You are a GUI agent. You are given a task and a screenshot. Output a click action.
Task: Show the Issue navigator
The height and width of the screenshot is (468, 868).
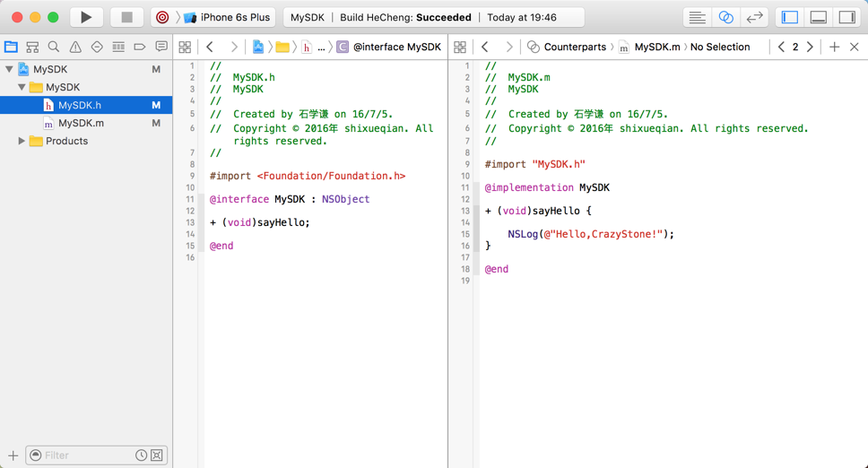coord(75,47)
